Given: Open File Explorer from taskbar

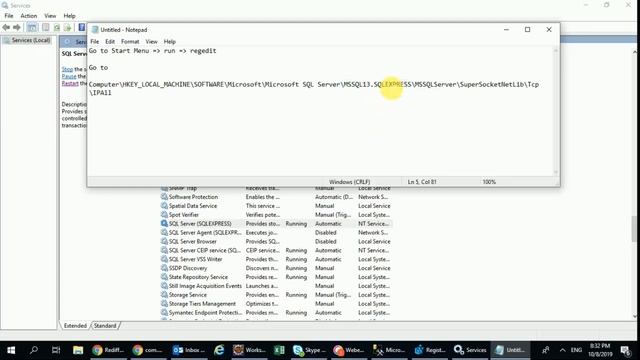Looking at the screenshot, I should coord(78,350).
